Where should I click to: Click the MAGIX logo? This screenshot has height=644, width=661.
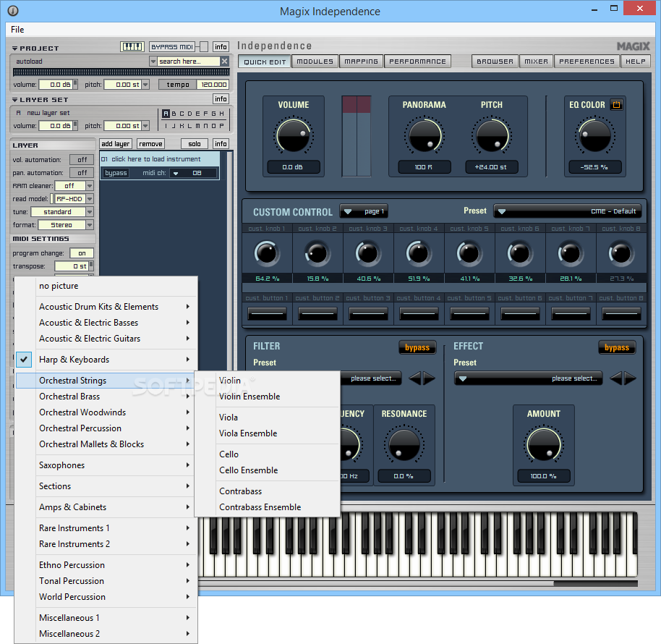[634, 46]
